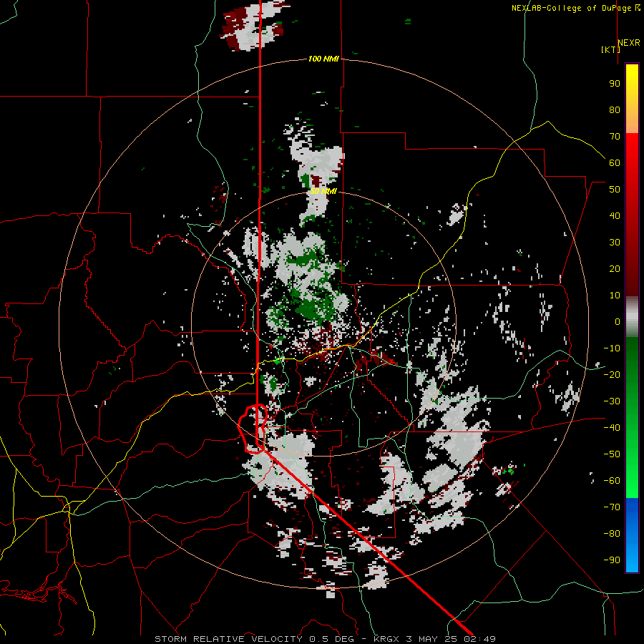644x644 pixels.
Task: Click the -80 value on velocity scale
Action: (x=612, y=534)
